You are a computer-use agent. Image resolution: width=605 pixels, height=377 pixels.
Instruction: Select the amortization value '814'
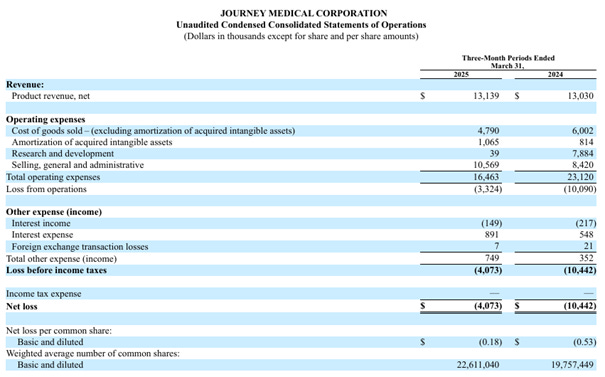pos(586,142)
